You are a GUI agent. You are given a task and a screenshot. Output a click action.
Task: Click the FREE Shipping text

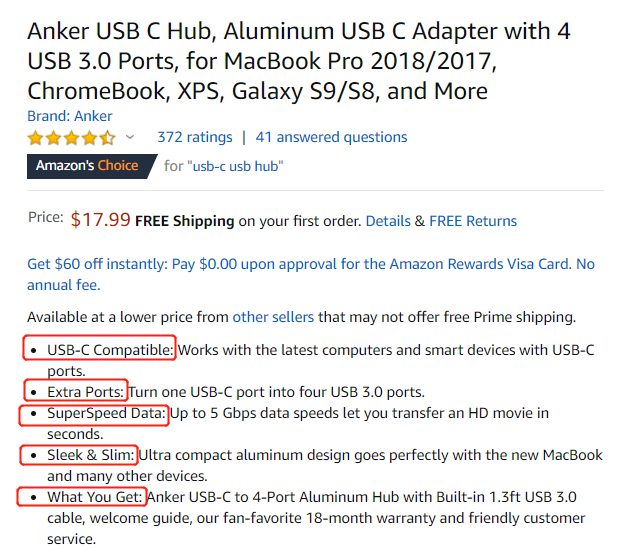click(185, 221)
